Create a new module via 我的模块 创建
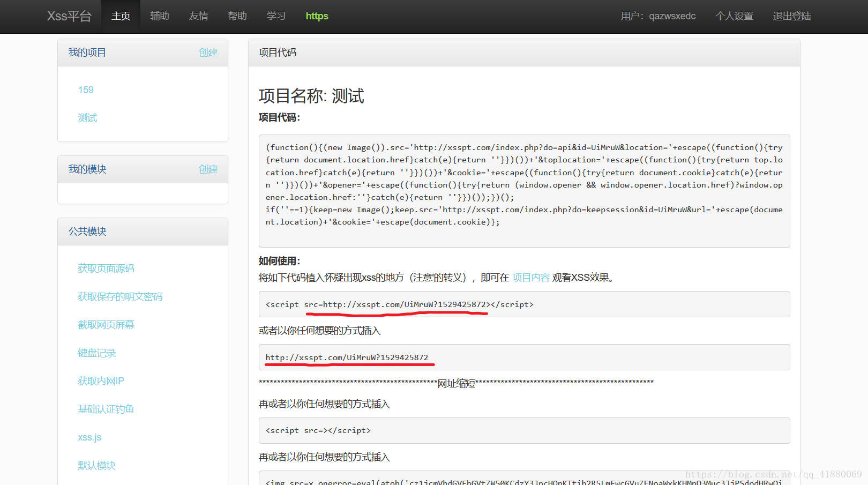 tap(208, 169)
